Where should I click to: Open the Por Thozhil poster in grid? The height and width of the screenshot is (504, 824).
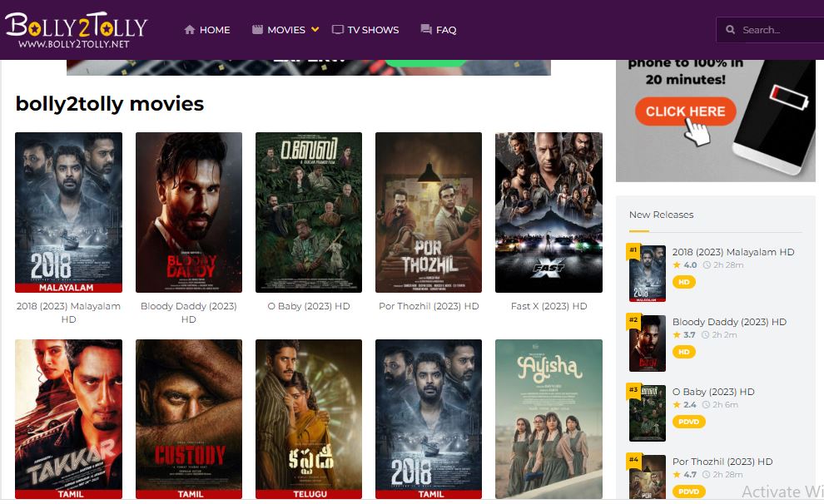pos(429,212)
